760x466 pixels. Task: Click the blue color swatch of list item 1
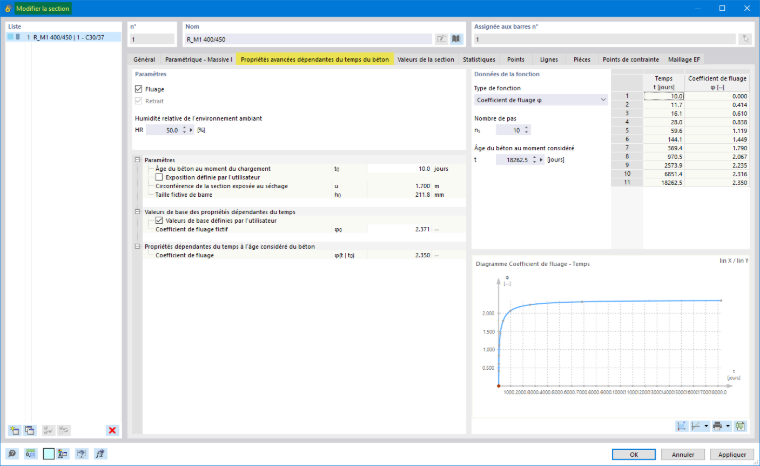pos(11,37)
